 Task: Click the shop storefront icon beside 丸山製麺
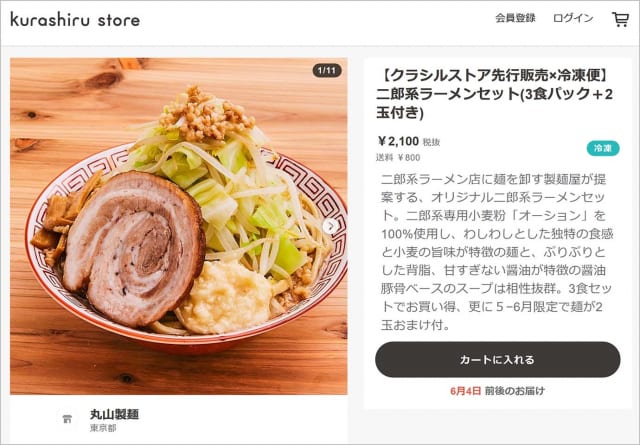pos(67,419)
